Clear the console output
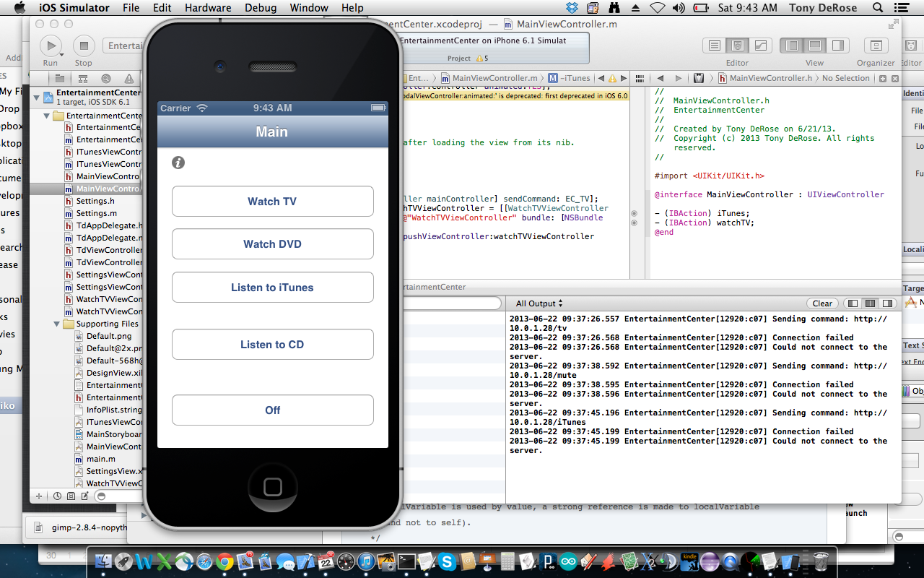 coord(822,303)
